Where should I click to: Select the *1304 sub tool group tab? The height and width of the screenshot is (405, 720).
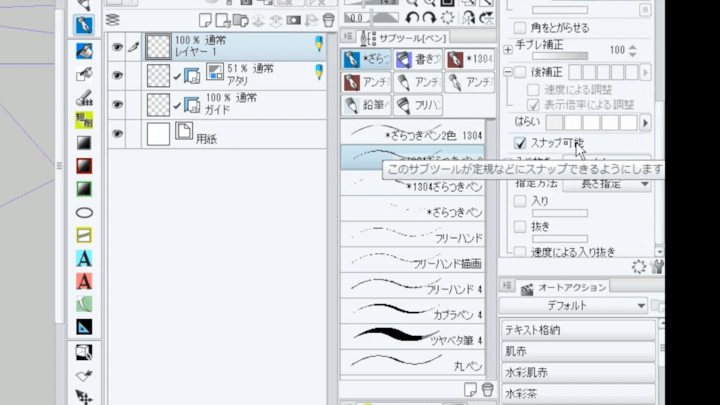(469, 59)
